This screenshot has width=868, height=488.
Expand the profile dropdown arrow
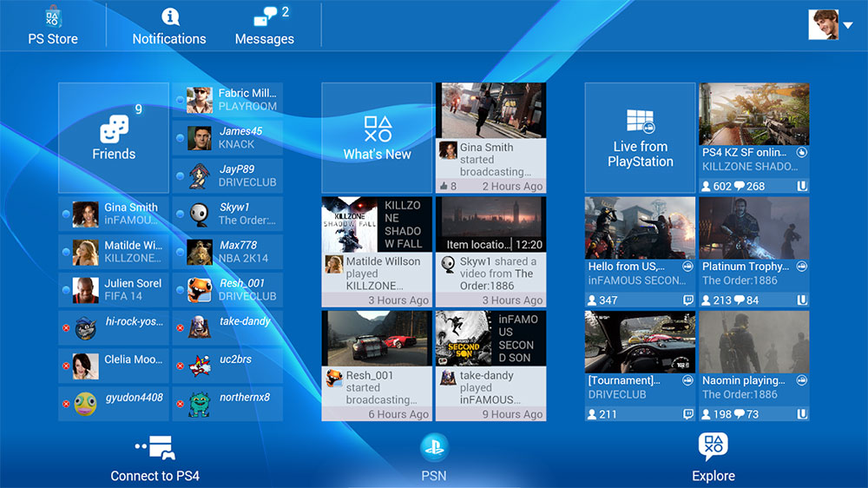click(847, 25)
